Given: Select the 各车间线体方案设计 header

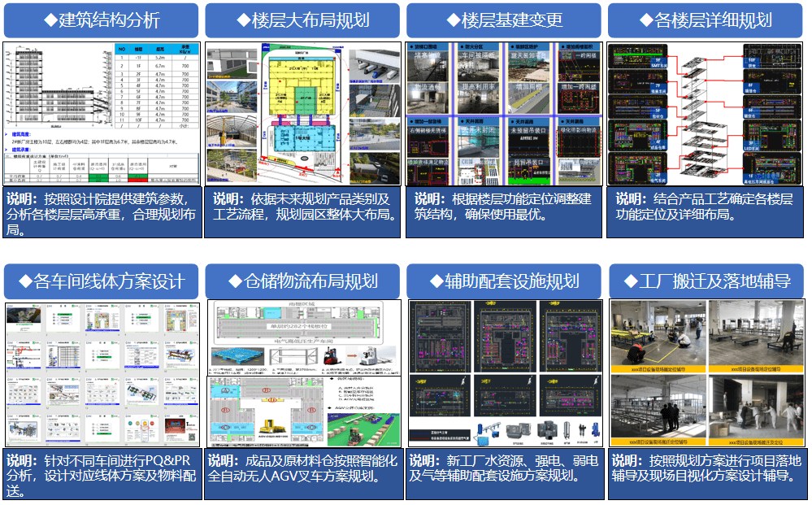Looking at the screenshot, I should coord(102,281).
